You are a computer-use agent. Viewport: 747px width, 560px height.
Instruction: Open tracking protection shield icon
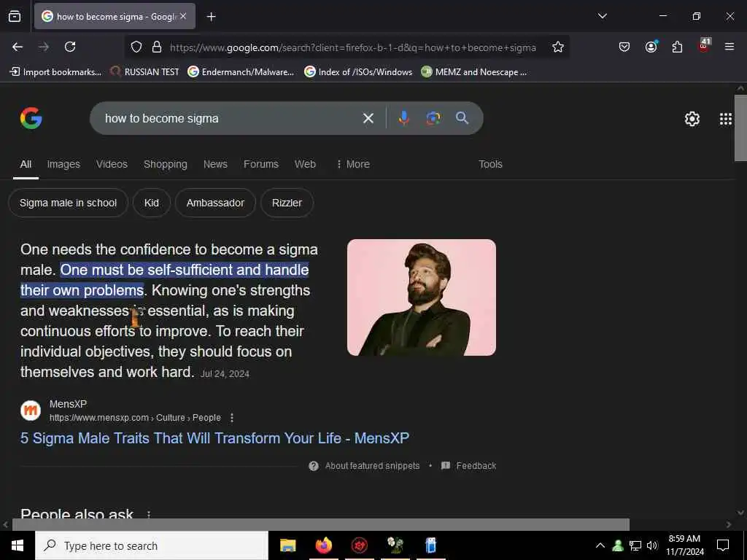(x=136, y=47)
